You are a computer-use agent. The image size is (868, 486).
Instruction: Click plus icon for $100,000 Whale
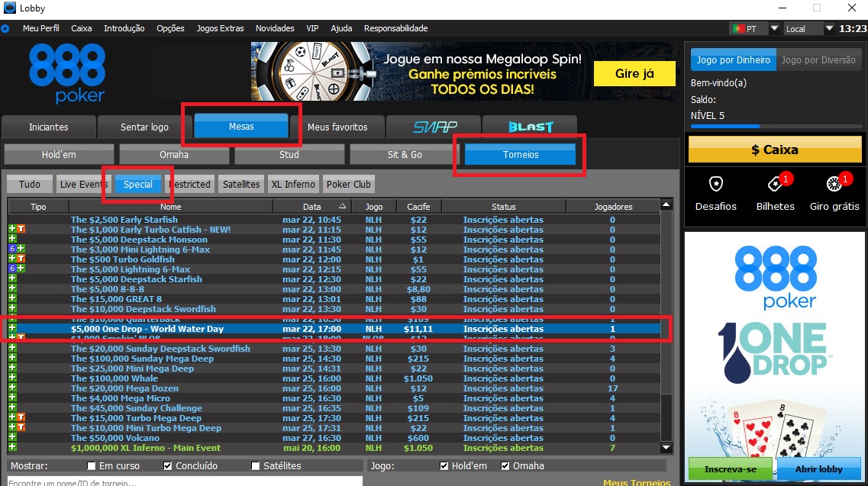pyautogui.click(x=12, y=378)
